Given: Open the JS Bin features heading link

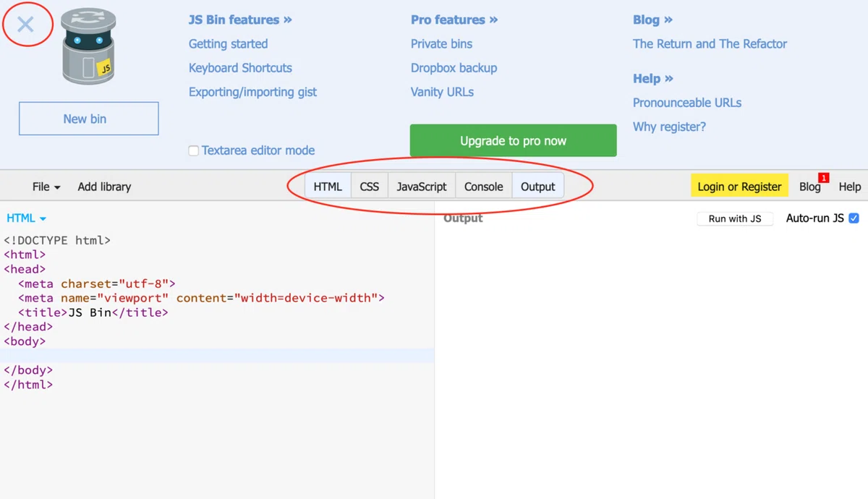Looking at the screenshot, I should pos(240,20).
